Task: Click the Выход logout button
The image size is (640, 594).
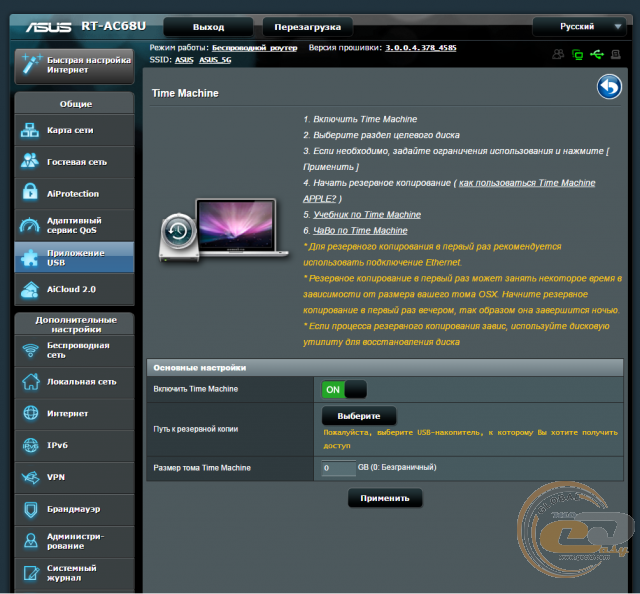Action: 208,27
